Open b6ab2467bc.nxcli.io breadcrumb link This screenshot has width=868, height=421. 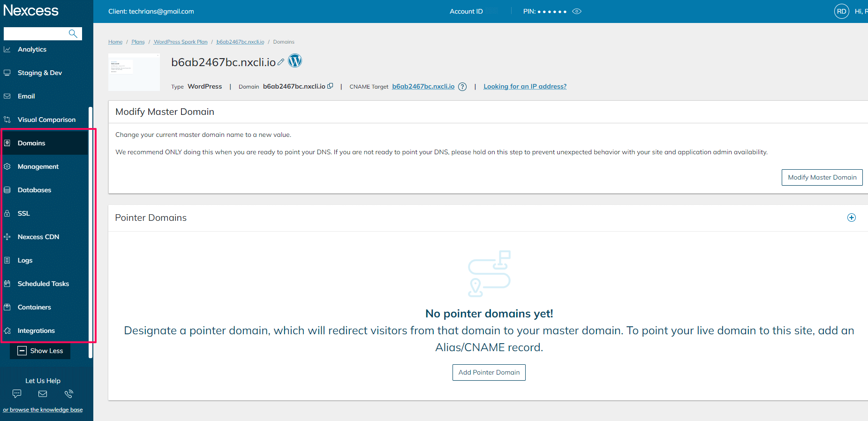240,42
